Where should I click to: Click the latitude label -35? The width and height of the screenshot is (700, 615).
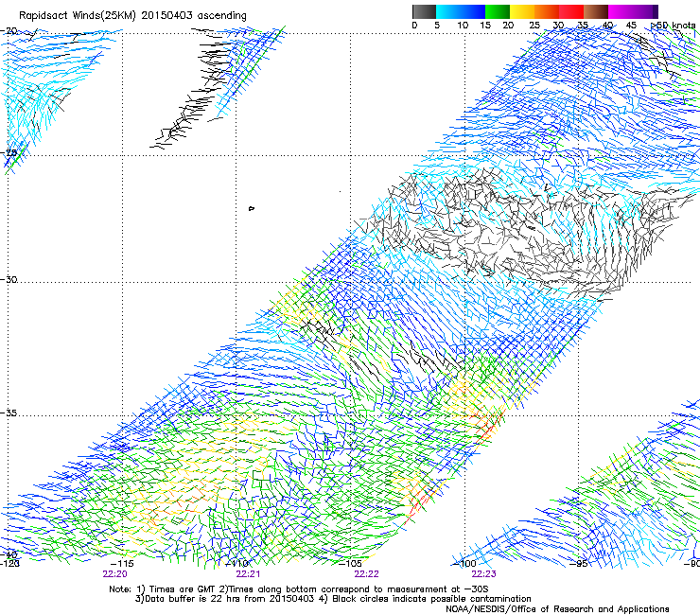click(x=9, y=413)
